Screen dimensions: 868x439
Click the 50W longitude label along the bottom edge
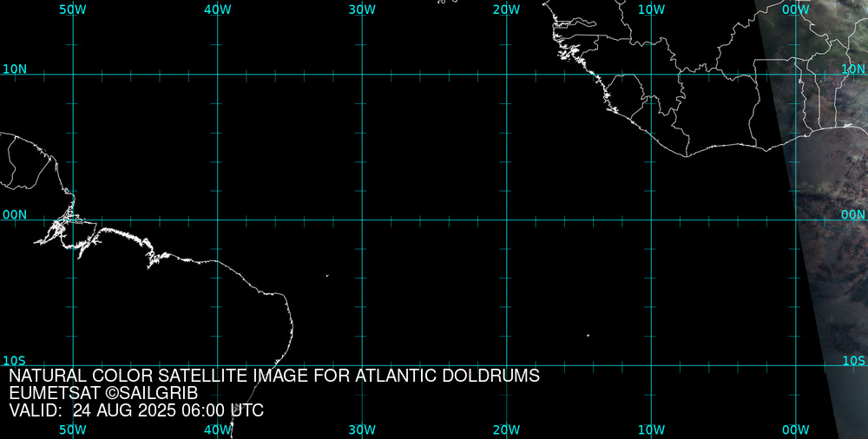(x=73, y=430)
